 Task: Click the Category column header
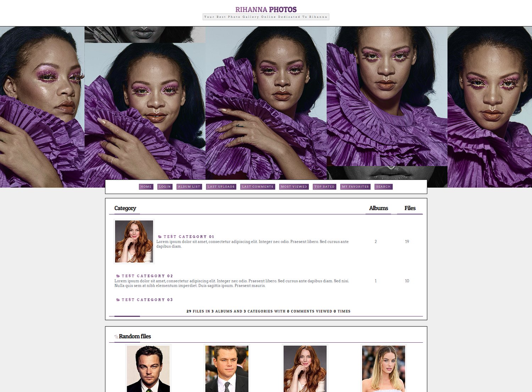point(125,208)
